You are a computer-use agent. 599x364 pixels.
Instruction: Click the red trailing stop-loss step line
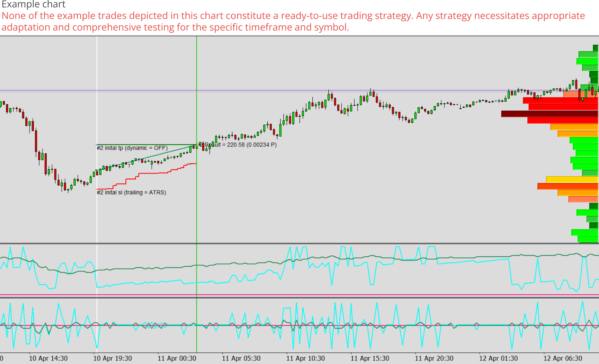146,176
